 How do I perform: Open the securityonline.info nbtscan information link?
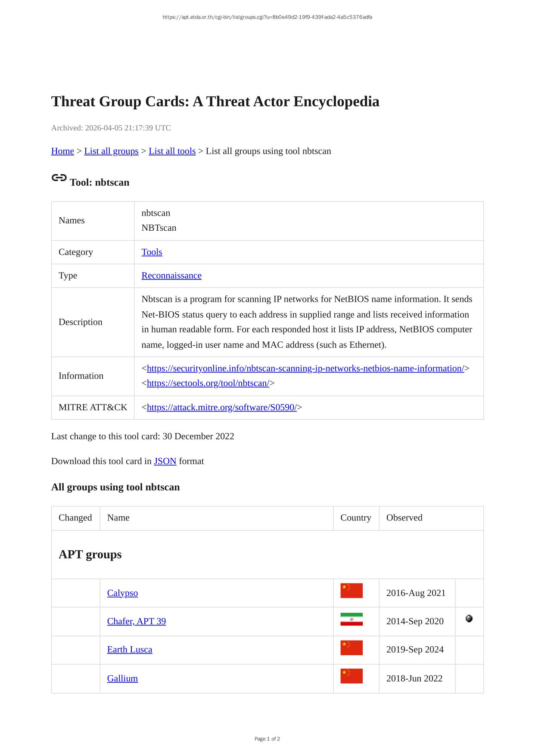(305, 369)
